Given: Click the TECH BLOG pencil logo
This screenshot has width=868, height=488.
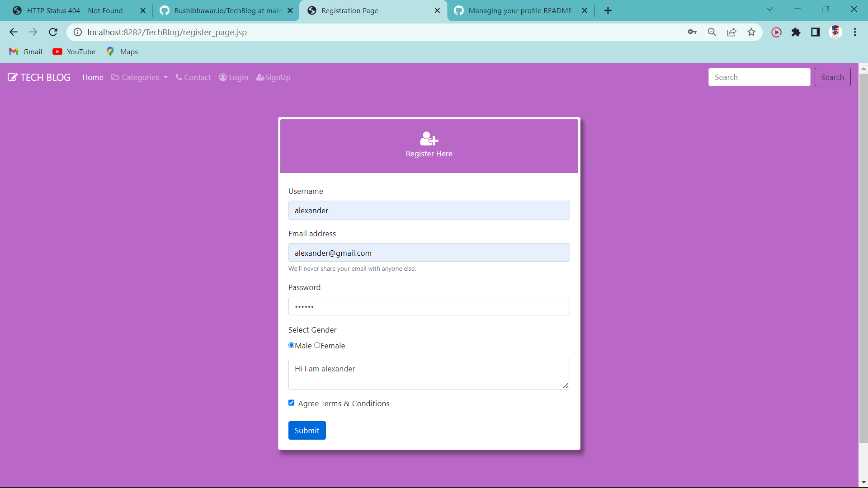Looking at the screenshot, I should pyautogui.click(x=12, y=76).
